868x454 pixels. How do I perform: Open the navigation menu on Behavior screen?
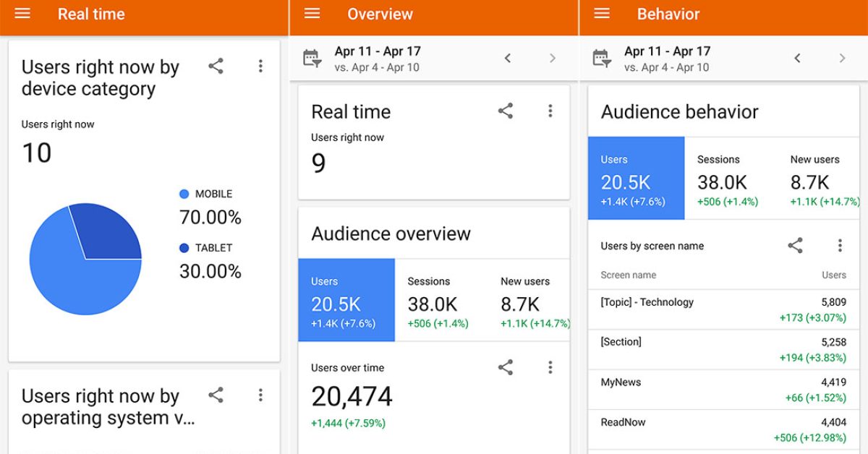point(601,14)
